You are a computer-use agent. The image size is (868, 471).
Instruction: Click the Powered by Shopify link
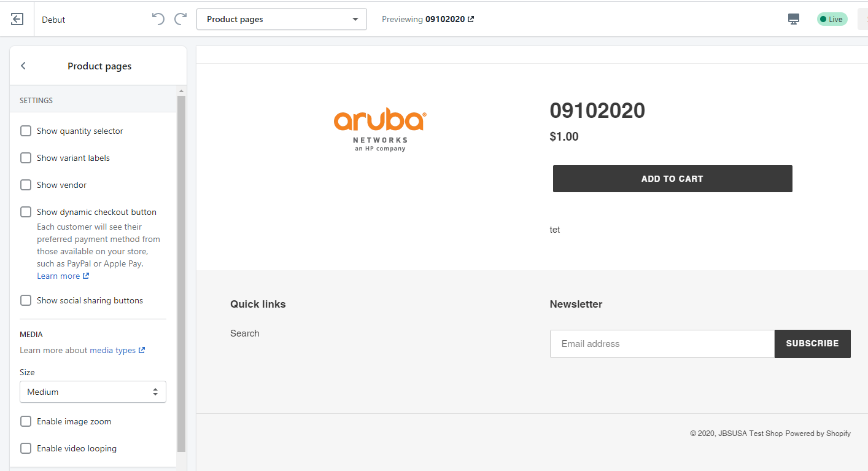pyautogui.click(x=818, y=434)
